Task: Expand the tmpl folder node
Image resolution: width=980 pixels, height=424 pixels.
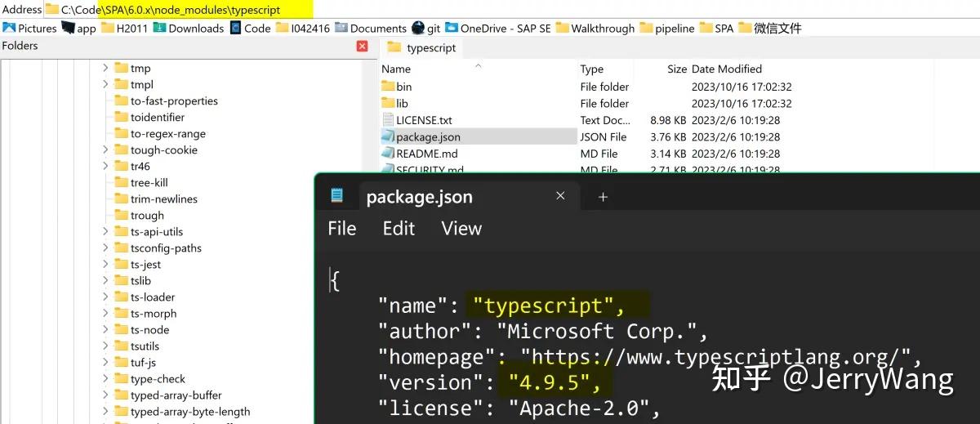Action: (105, 85)
